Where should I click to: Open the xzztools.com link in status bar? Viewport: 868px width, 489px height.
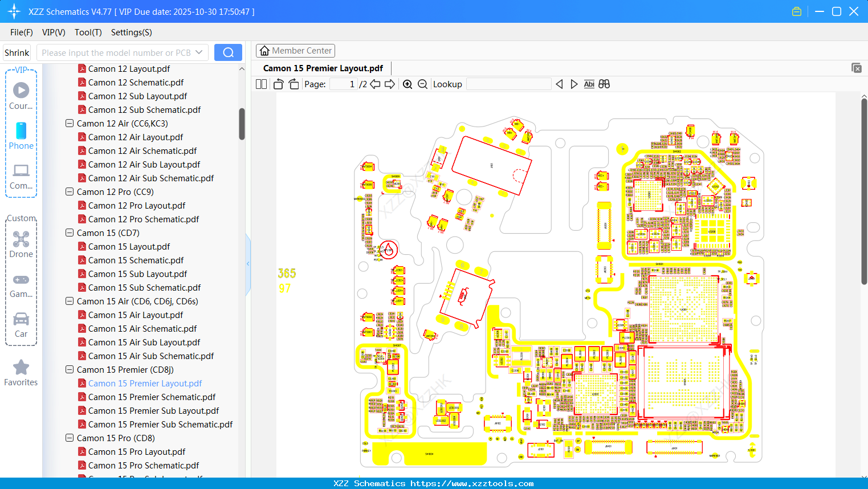point(472,483)
